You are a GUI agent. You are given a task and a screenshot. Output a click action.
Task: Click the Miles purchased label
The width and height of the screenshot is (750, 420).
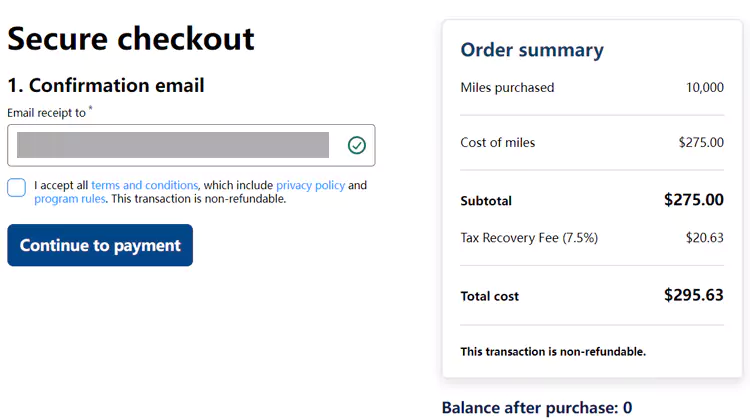507,88
